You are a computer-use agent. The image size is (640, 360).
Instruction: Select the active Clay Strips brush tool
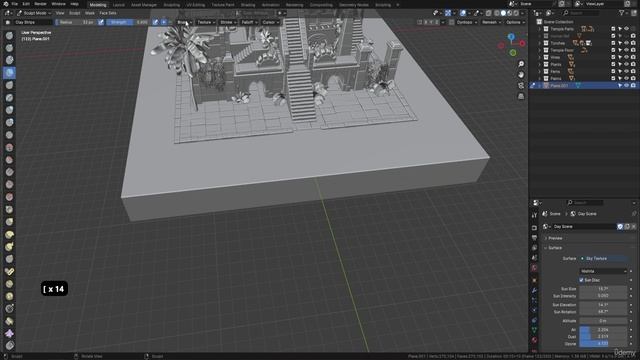click(9, 73)
